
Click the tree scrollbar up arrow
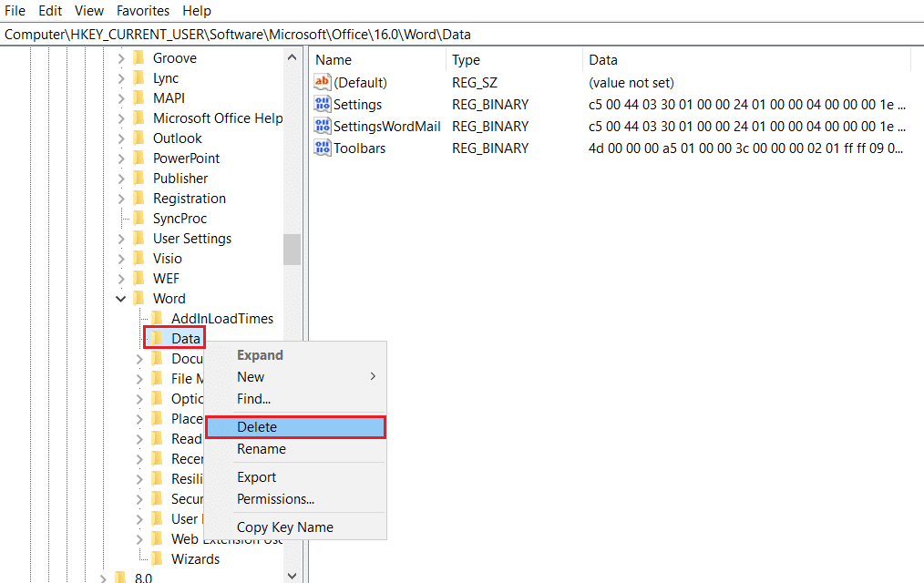click(292, 57)
